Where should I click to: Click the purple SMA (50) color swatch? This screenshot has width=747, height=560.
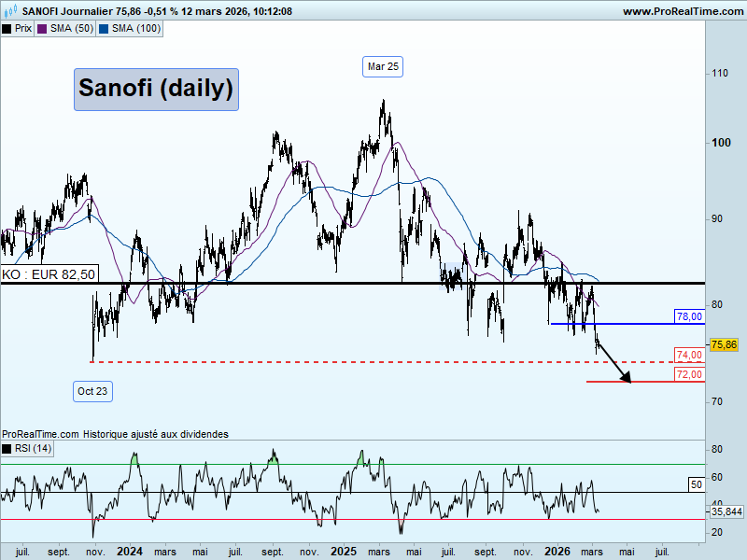click(x=42, y=29)
